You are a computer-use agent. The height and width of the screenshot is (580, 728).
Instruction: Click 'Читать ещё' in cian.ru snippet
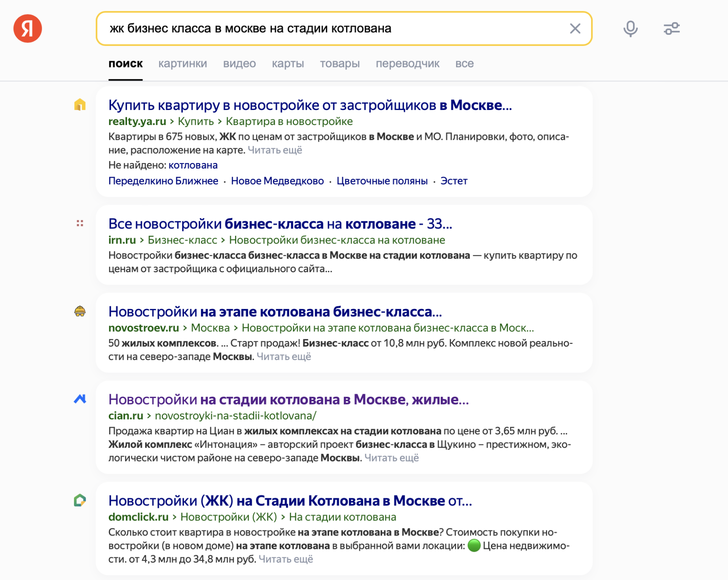tap(392, 458)
